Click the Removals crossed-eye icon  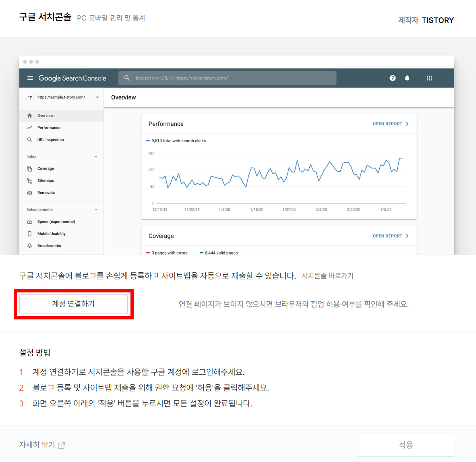(29, 193)
